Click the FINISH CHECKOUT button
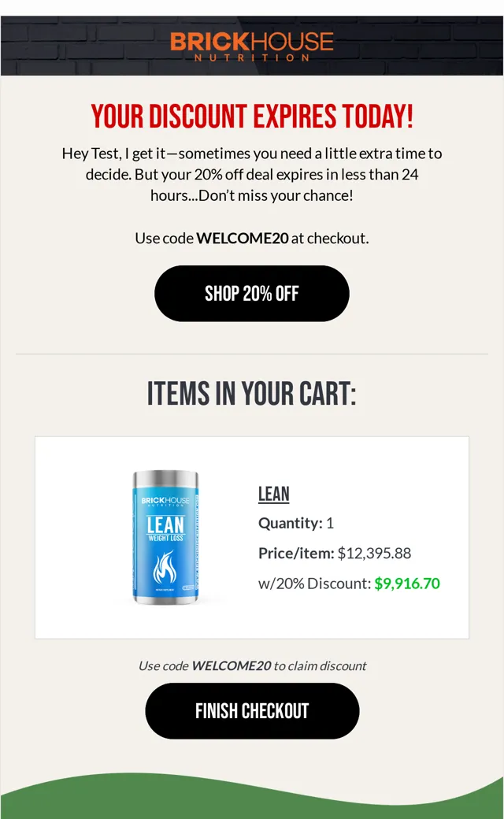Image resolution: width=504 pixels, height=819 pixels. 252,711
